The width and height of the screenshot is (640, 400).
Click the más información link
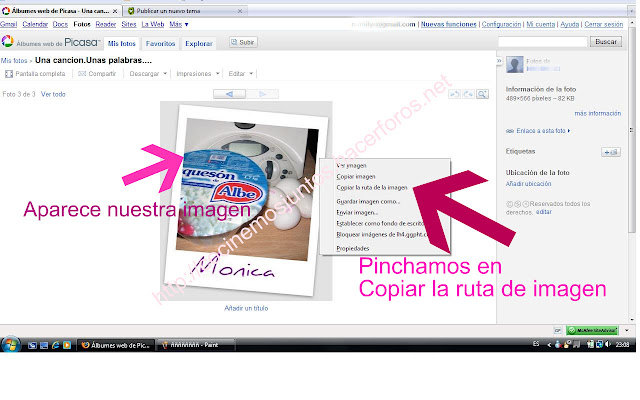[598, 113]
